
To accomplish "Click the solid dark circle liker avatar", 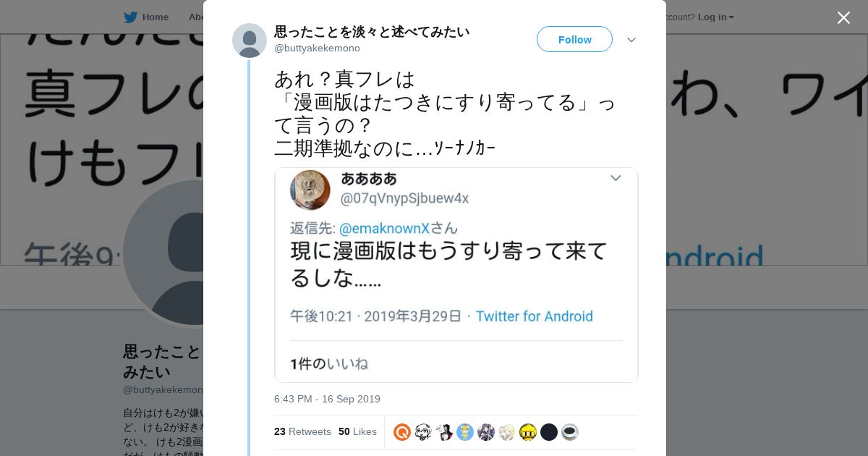I will (549, 432).
